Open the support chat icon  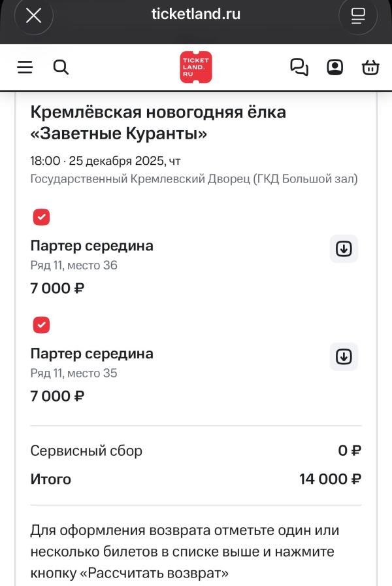click(299, 67)
